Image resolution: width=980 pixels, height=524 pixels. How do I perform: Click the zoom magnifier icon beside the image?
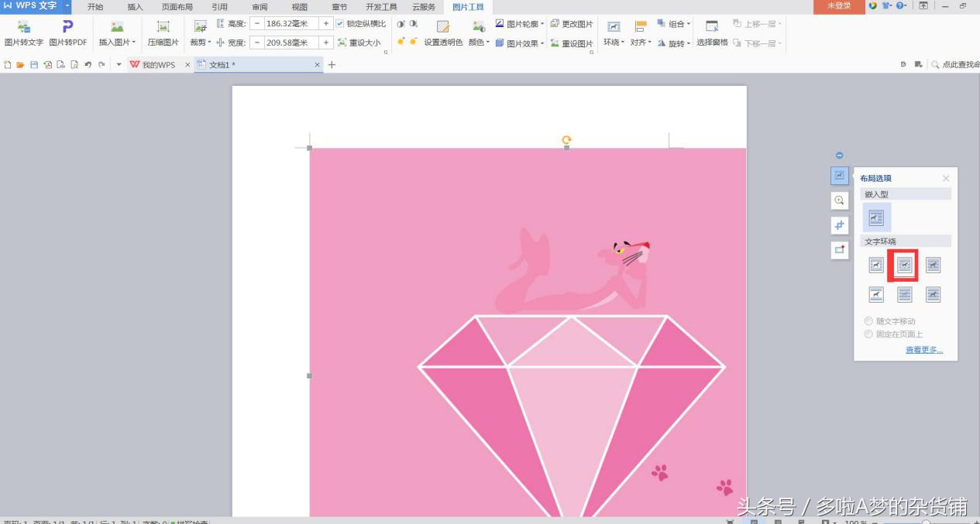point(839,200)
